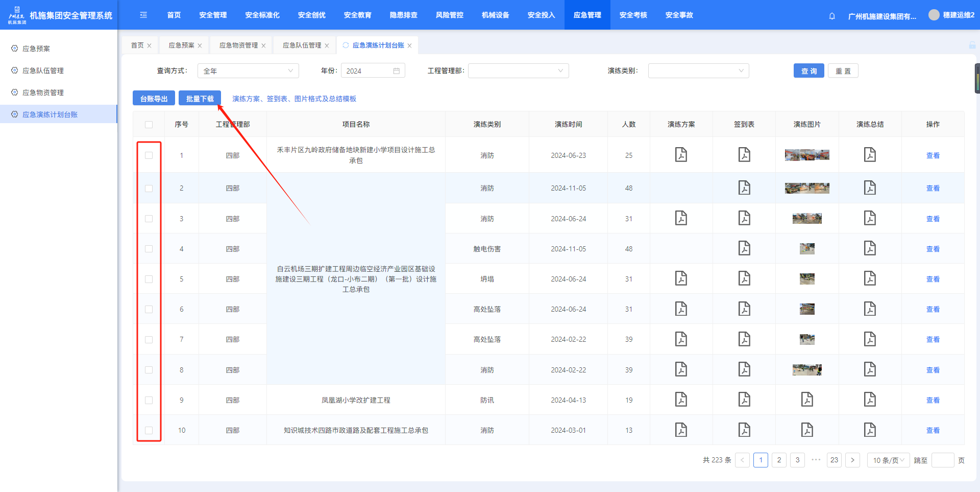The height and width of the screenshot is (492, 980).
Task: Open row 10 drill plan PDF icon
Action: pyautogui.click(x=681, y=430)
